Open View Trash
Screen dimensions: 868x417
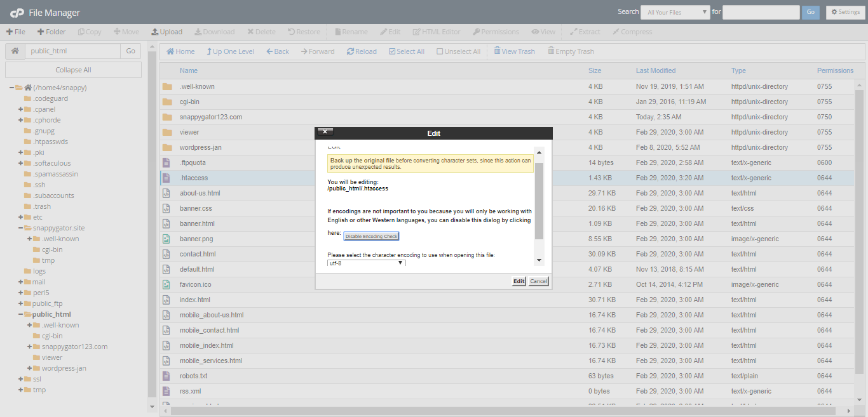[x=513, y=51]
